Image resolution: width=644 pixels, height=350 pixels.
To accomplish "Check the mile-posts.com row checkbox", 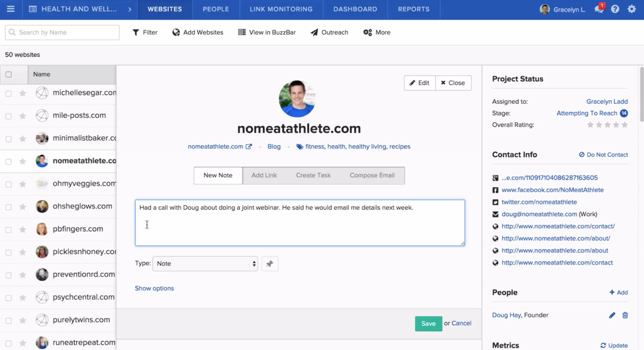I will click(x=9, y=116).
